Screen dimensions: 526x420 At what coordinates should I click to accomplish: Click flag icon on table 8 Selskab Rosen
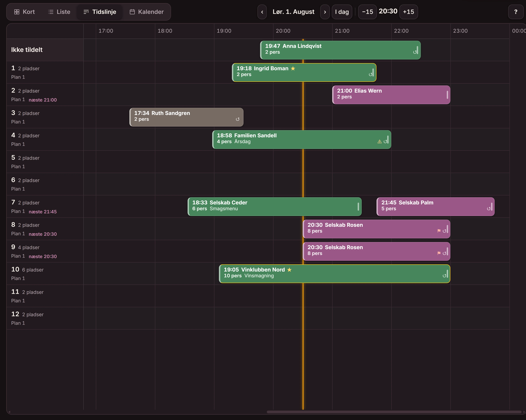[x=439, y=231]
